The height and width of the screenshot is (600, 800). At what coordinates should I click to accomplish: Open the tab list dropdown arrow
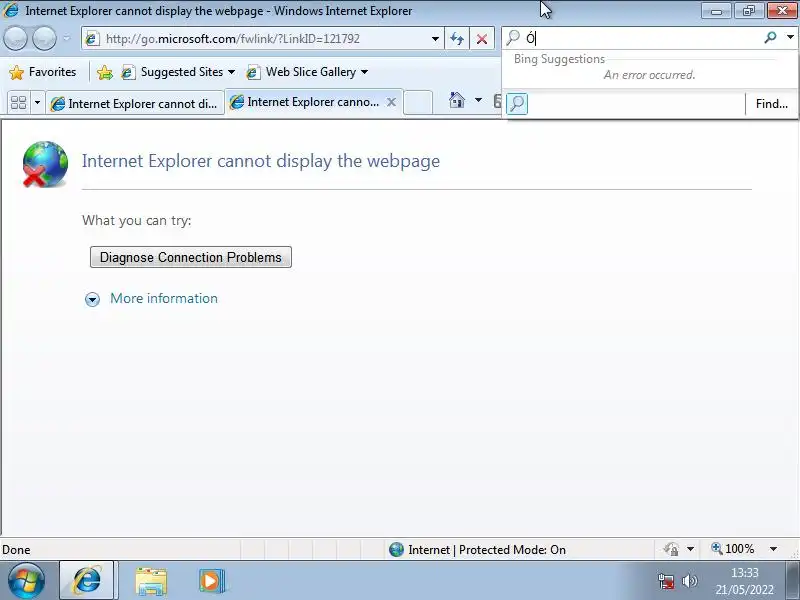tap(37, 103)
